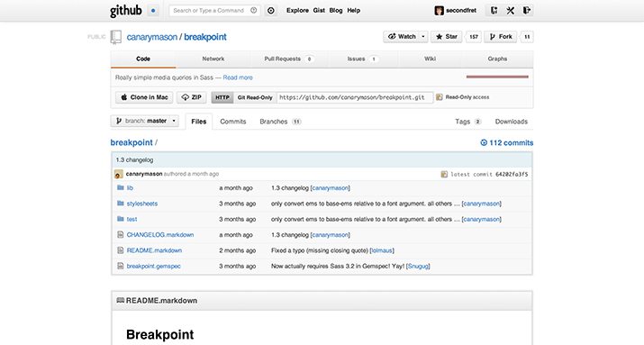Image resolution: width=644 pixels, height=345 pixels.
Task: Open the Explore menu item
Action: pos(298,11)
